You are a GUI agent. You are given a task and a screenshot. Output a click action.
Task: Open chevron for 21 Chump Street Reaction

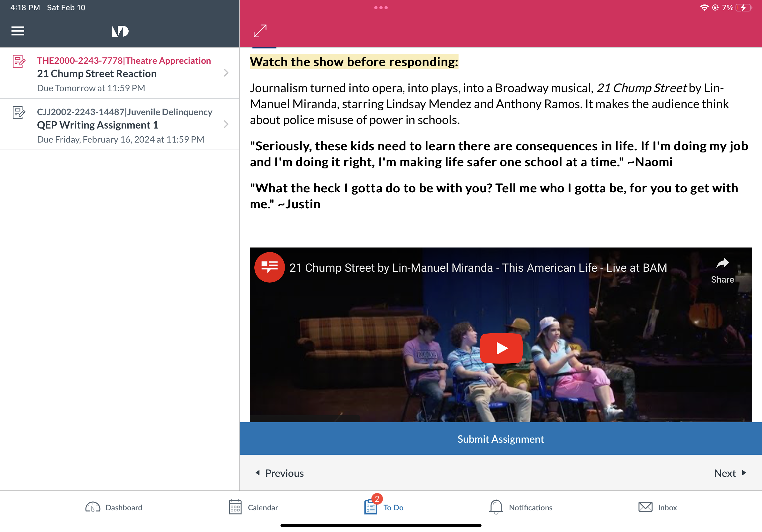click(x=226, y=73)
